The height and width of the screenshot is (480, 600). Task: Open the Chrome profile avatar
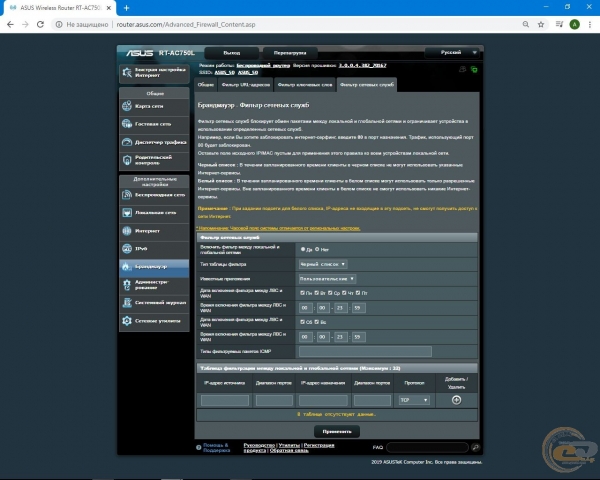tap(574, 24)
